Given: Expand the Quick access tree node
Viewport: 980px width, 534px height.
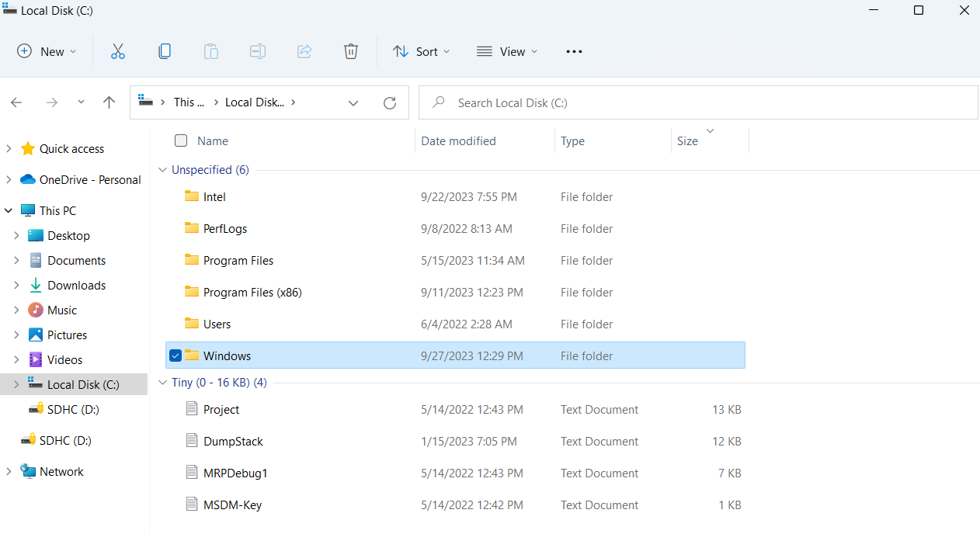Looking at the screenshot, I should point(9,148).
